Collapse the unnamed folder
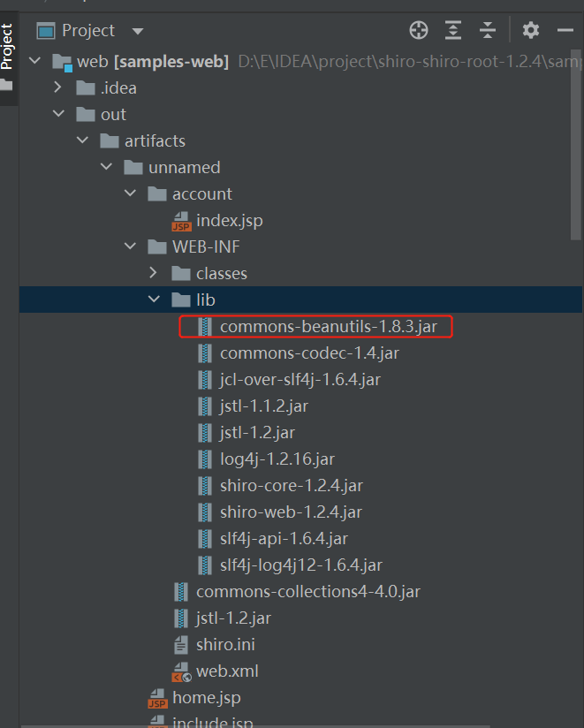The image size is (584, 728). coord(106,166)
